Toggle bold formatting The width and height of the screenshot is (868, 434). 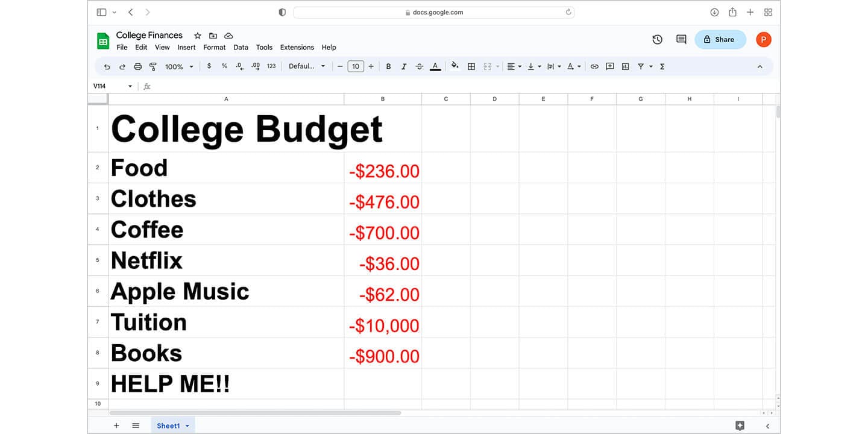point(388,67)
